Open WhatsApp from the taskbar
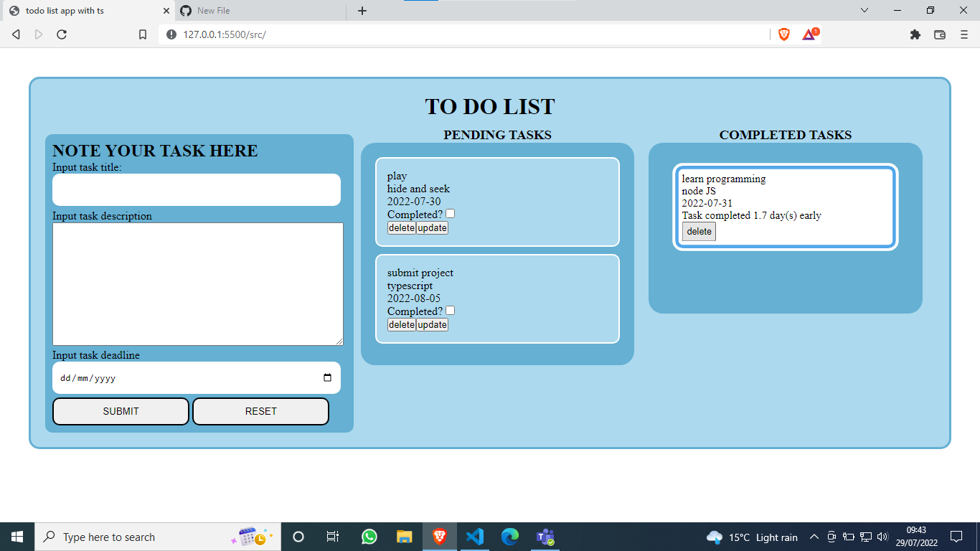 [369, 537]
